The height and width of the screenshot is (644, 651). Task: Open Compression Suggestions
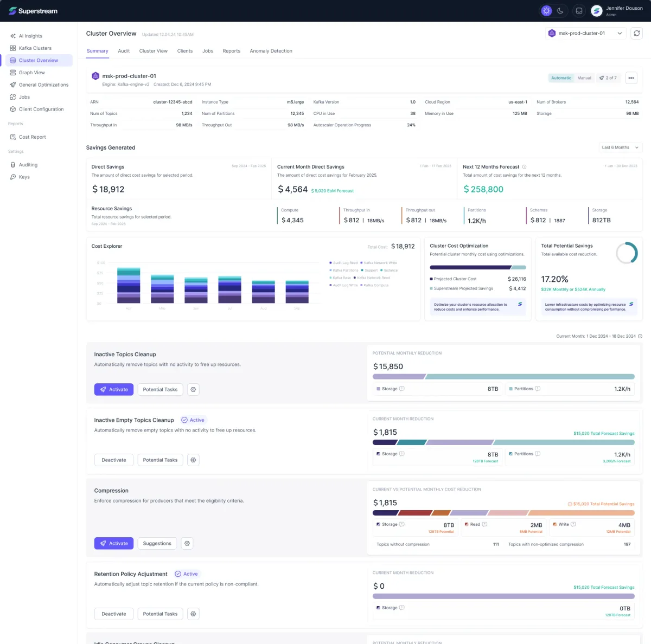tap(157, 543)
